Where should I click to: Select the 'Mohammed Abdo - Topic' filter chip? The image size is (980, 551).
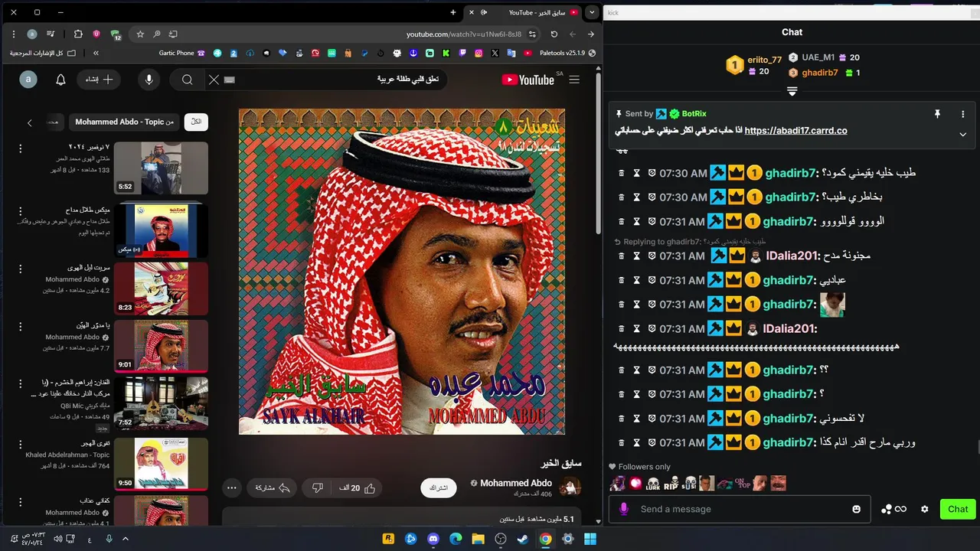[124, 122]
